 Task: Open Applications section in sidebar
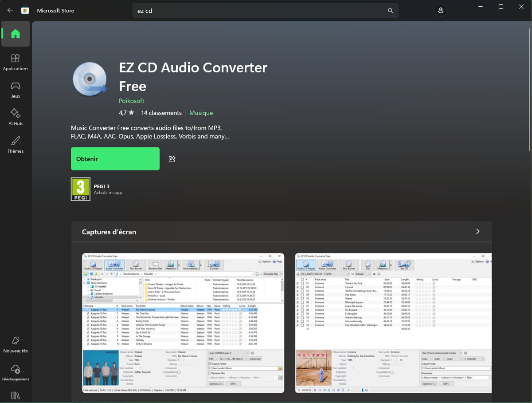click(x=16, y=62)
